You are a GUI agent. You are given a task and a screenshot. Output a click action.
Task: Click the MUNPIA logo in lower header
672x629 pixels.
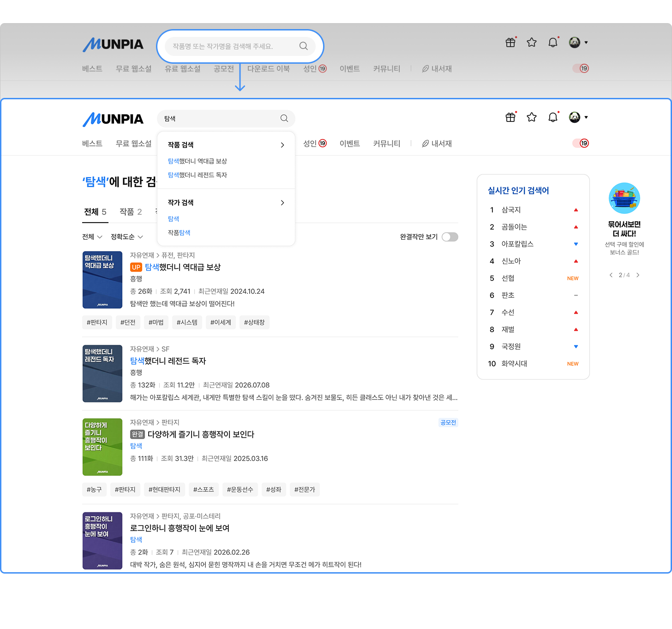(113, 119)
